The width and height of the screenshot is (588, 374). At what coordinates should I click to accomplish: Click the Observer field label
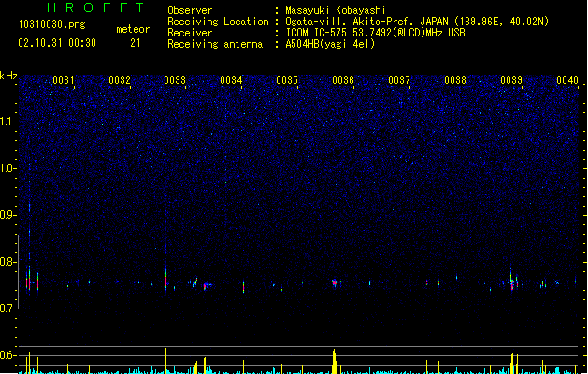pos(190,10)
